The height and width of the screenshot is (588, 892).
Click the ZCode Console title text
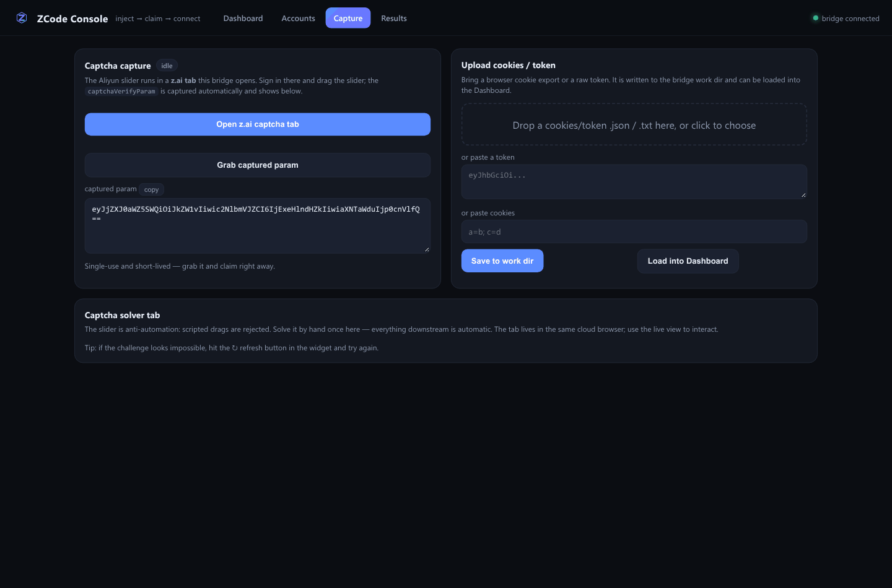coord(72,19)
